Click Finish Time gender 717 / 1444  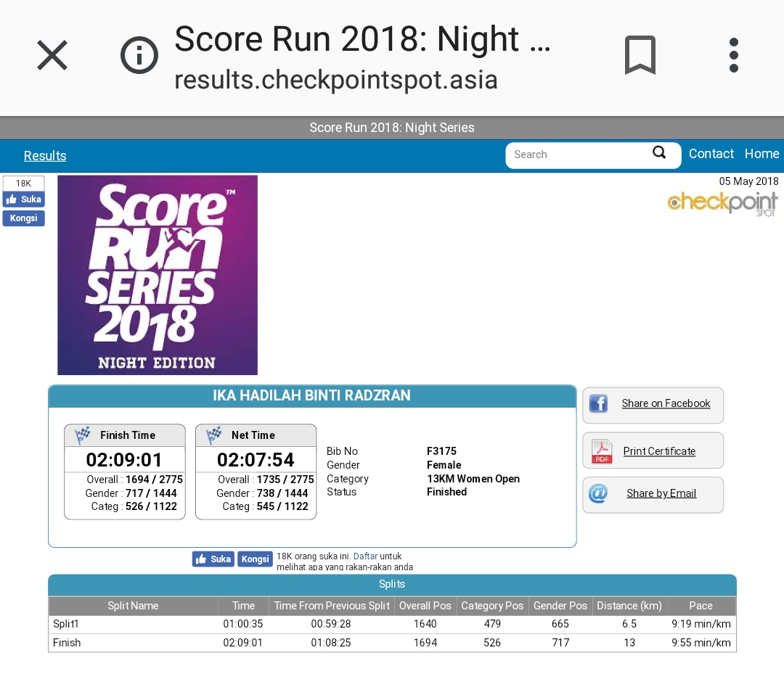151,493
